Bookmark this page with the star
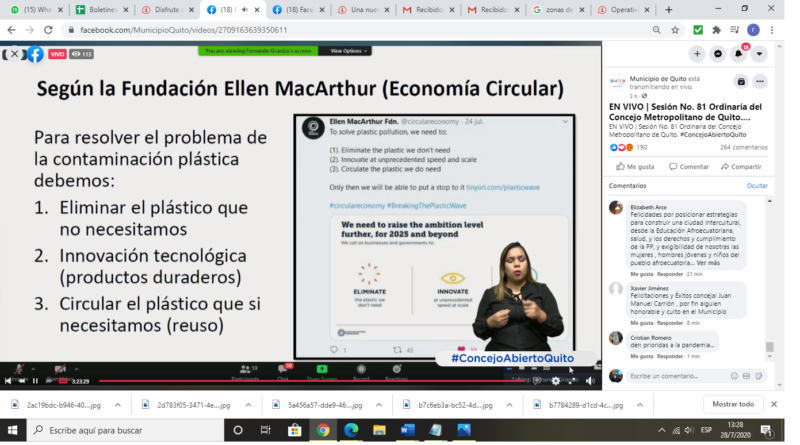800x445 pixels. [675, 30]
